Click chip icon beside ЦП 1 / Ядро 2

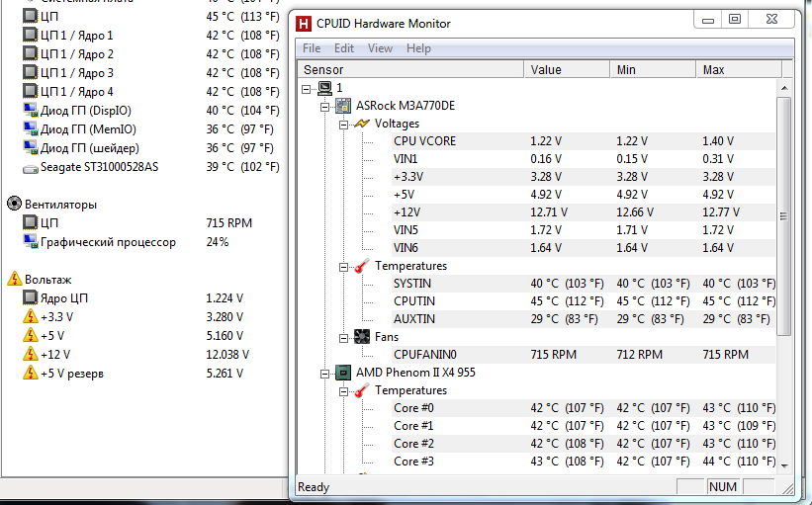pyautogui.click(x=31, y=53)
